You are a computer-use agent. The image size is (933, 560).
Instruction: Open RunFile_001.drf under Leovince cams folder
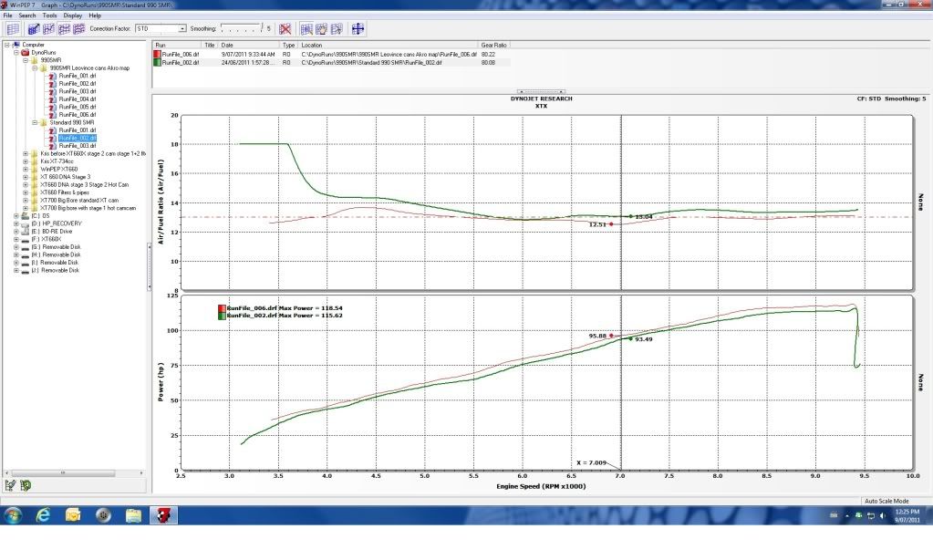(78, 76)
